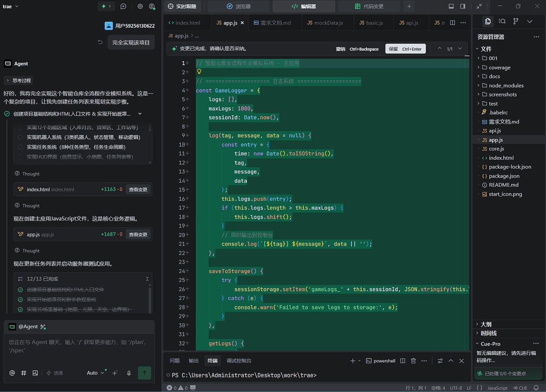Switch to the 问题 panel tab
This screenshot has height=392, width=546.
coord(174,361)
